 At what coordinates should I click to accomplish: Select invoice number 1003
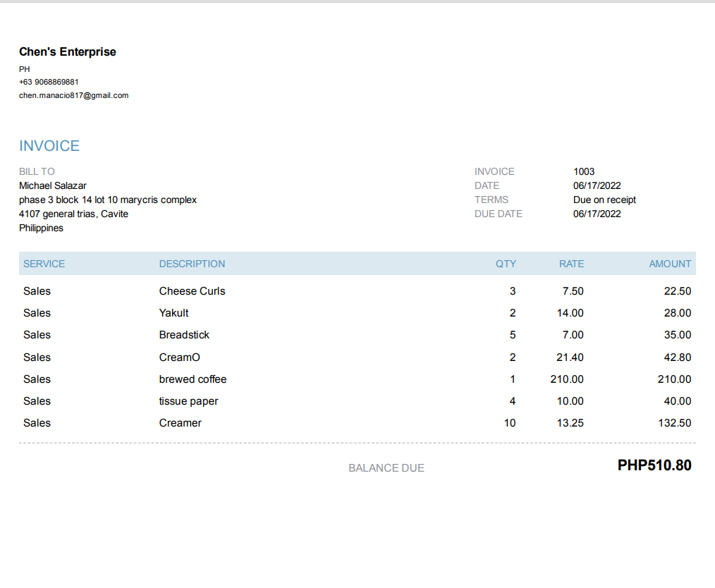[584, 171]
